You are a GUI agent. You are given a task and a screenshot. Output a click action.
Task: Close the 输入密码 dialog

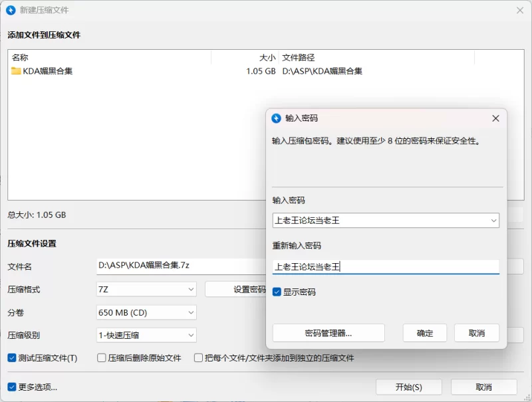click(495, 118)
